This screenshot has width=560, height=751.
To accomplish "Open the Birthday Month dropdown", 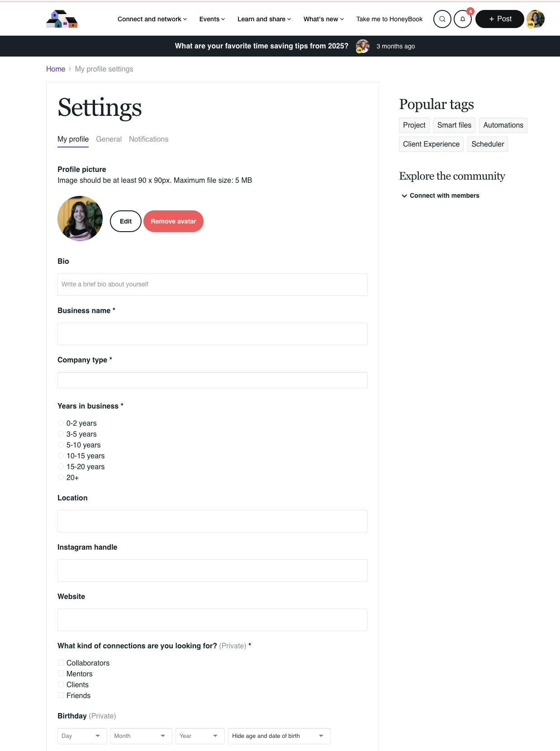I will (x=141, y=736).
